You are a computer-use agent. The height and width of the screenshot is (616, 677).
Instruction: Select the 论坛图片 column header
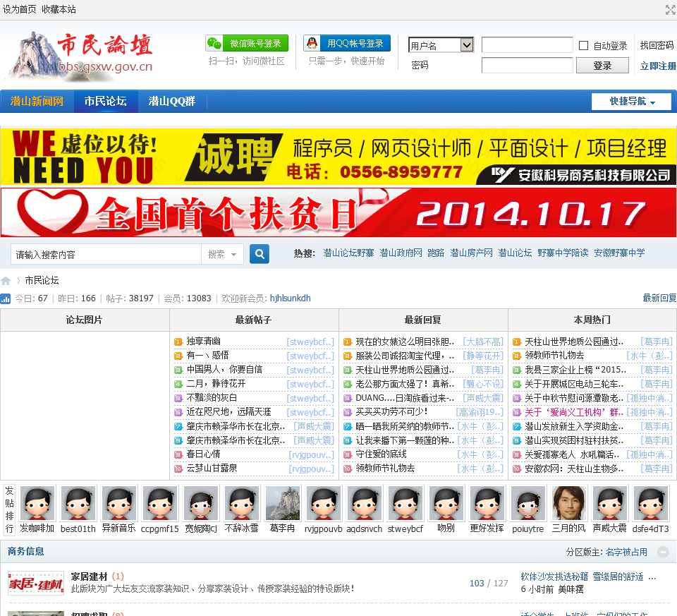tap(84, 320)
